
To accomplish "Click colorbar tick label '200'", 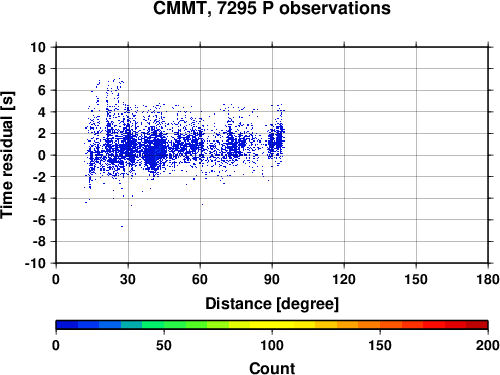I will point(488,345).
